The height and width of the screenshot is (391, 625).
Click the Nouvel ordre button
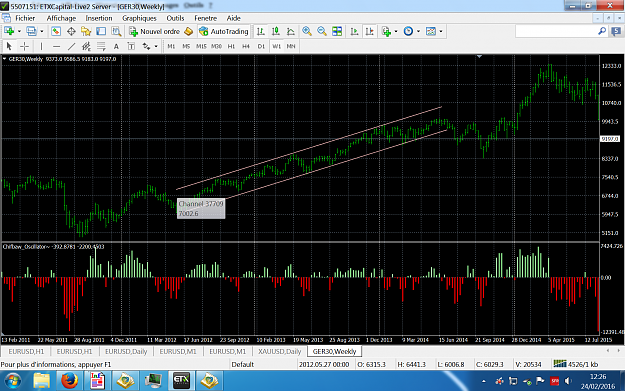(x=155, y=31)
